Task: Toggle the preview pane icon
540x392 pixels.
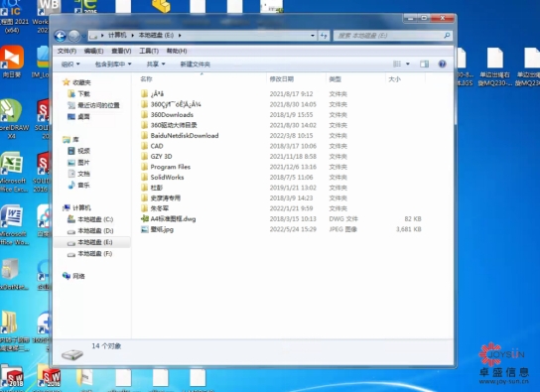Action: (424, 65)
